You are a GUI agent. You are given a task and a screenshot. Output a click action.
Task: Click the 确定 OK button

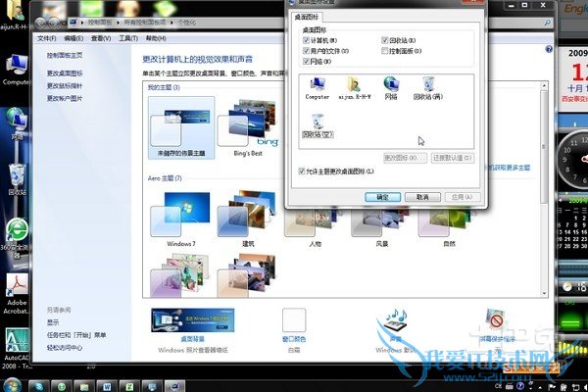pyautogui.click(x=383, y=197)
